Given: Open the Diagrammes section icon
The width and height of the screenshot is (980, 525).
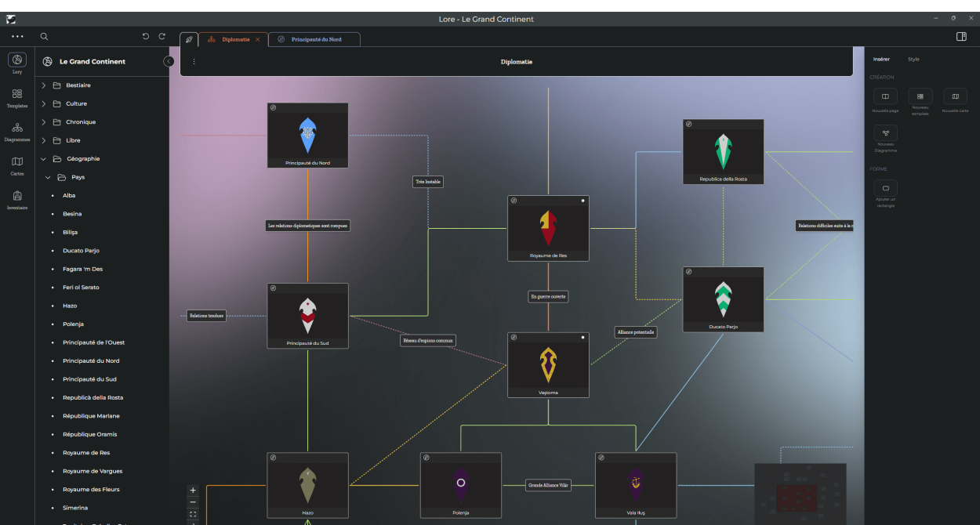Looking at the screenshot, I should pyautogui.click(x=17, y=128).
